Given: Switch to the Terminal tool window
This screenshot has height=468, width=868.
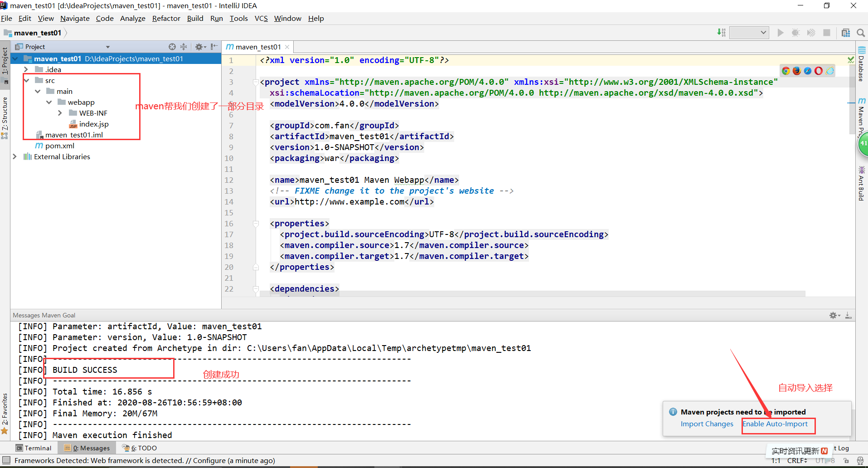Looking at the screenshot, I should click(34, 448).
